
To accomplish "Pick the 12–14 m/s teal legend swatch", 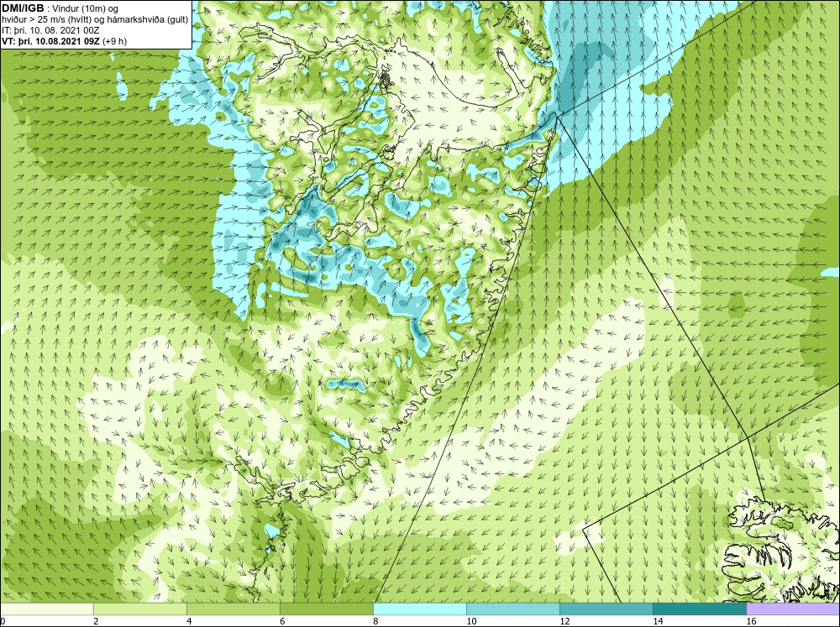I will 606,609.
